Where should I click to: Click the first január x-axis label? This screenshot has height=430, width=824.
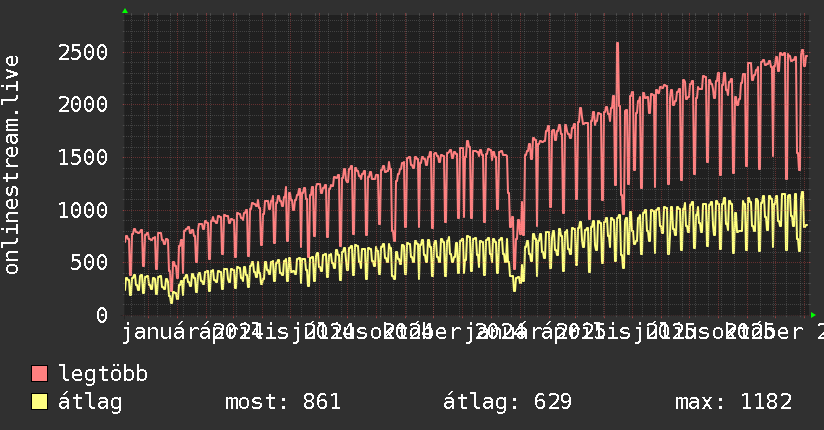[x=160, y=332]
